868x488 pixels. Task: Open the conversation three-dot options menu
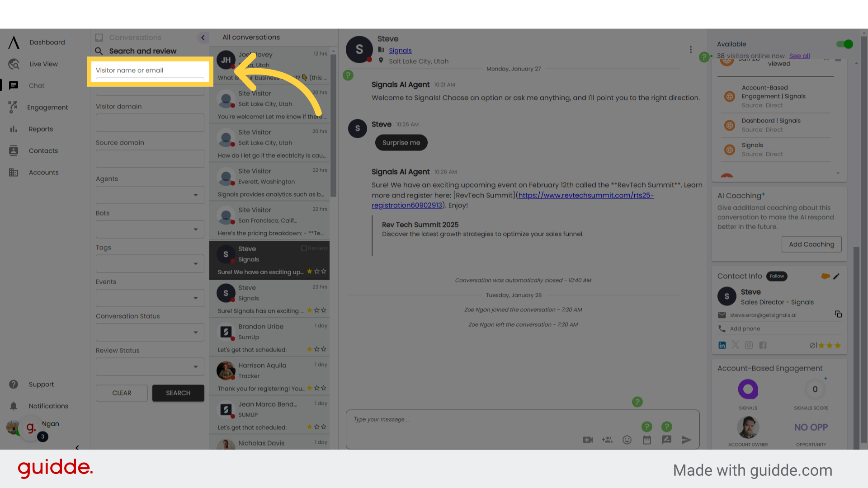690,49
